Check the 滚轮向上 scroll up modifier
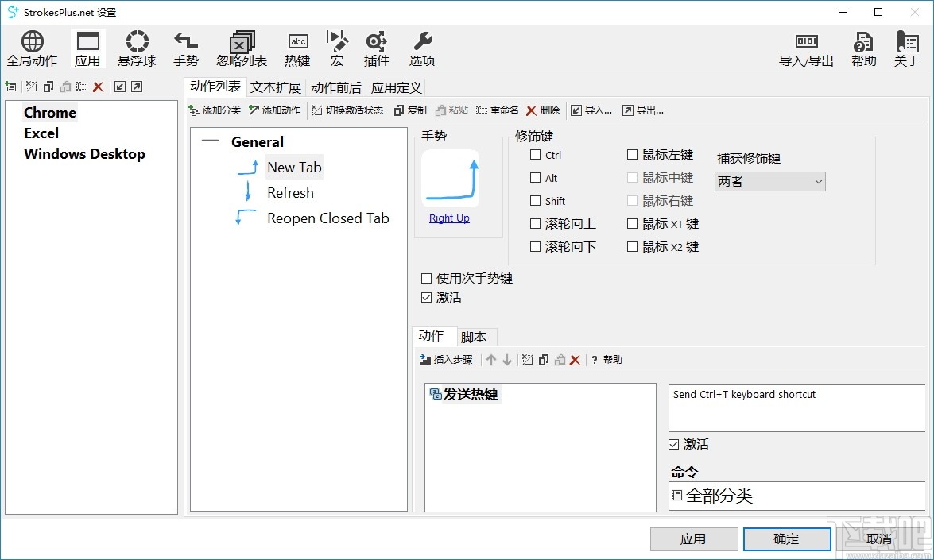 [x=534, y=223]
